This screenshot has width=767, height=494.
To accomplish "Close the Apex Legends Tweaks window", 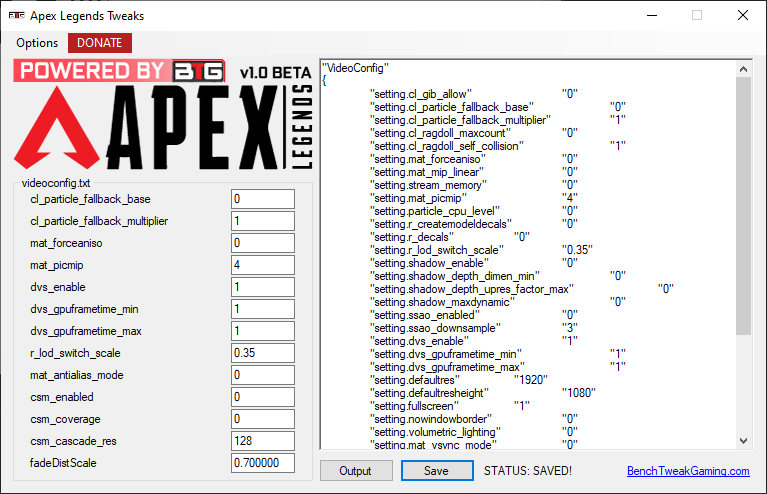I will coord(743,16).
